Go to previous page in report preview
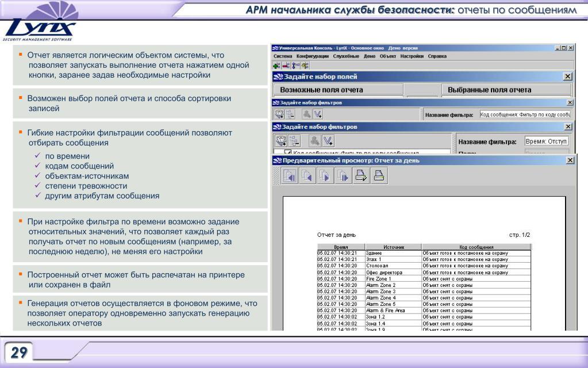The width and height of the screenshot is (588, 368). click(307, 175)
